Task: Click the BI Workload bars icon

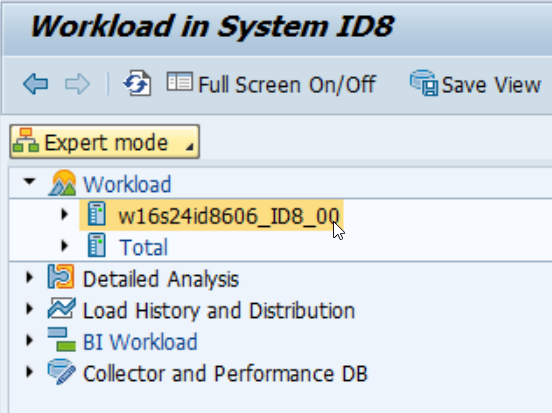Action: coord(62,339)
